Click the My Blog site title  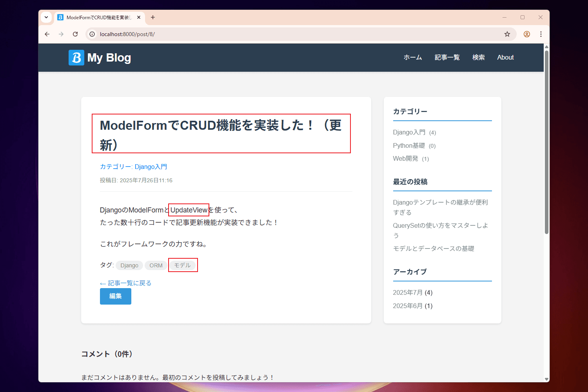tap(109, 58)
